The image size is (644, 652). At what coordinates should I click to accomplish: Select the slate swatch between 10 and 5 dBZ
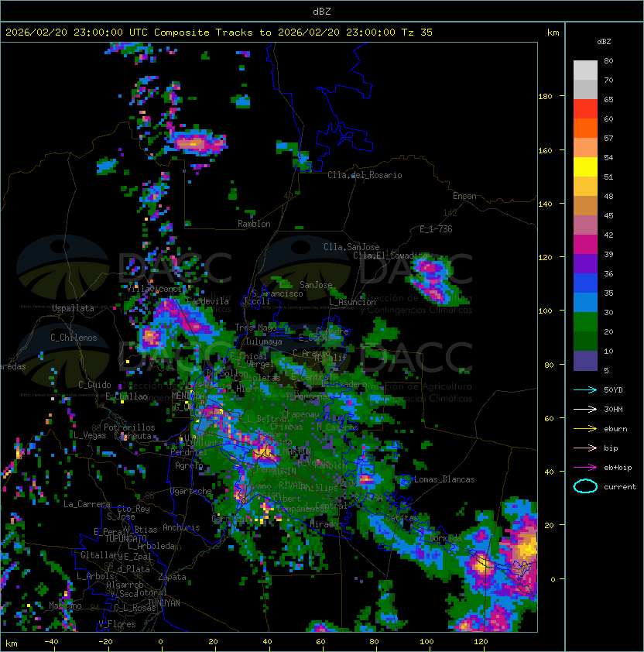click(585, 361)
